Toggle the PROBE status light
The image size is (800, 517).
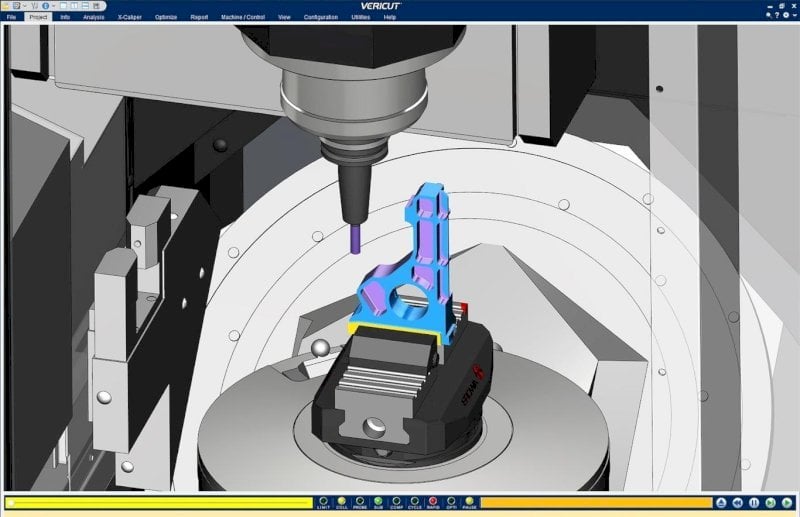coord(360,503)
